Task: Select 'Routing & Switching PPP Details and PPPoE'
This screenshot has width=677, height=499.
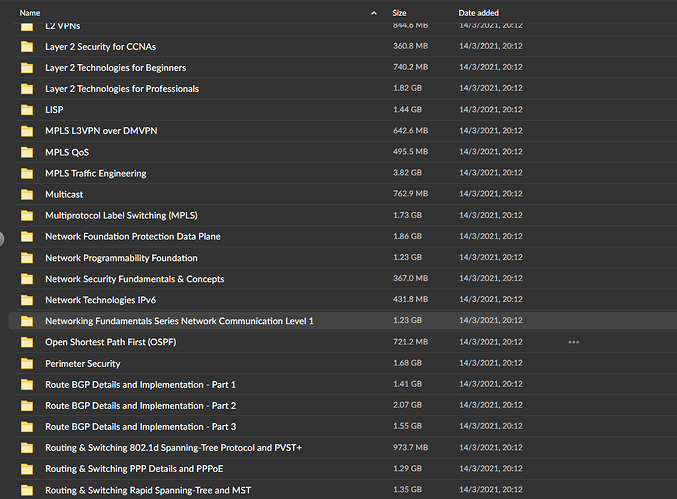Action: coord(134,469)
